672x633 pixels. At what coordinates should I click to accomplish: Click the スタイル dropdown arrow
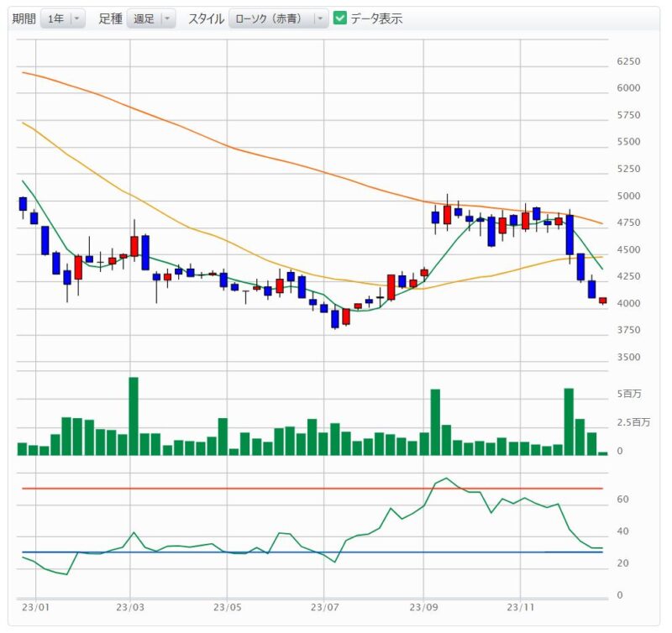320,18
